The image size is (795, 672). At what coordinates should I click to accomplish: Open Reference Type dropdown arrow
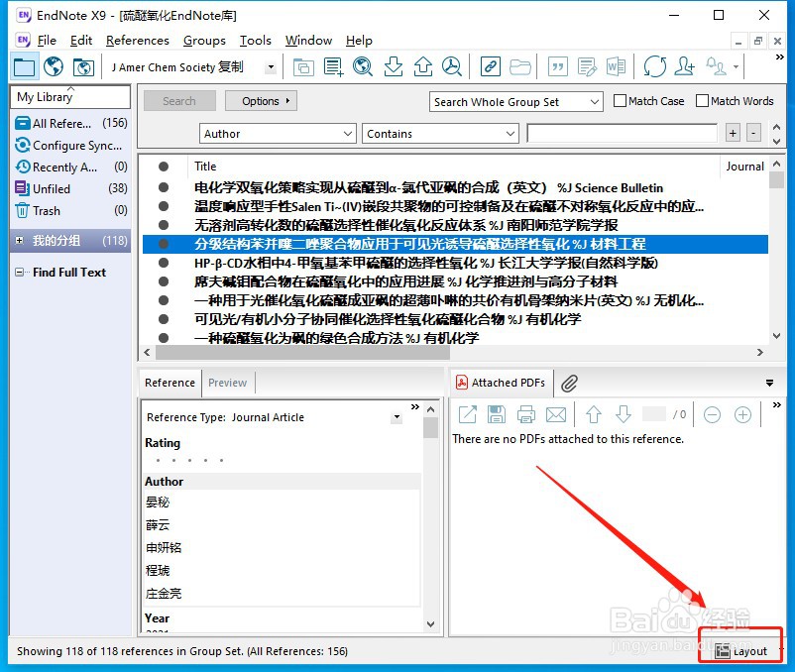click(397, 417)
